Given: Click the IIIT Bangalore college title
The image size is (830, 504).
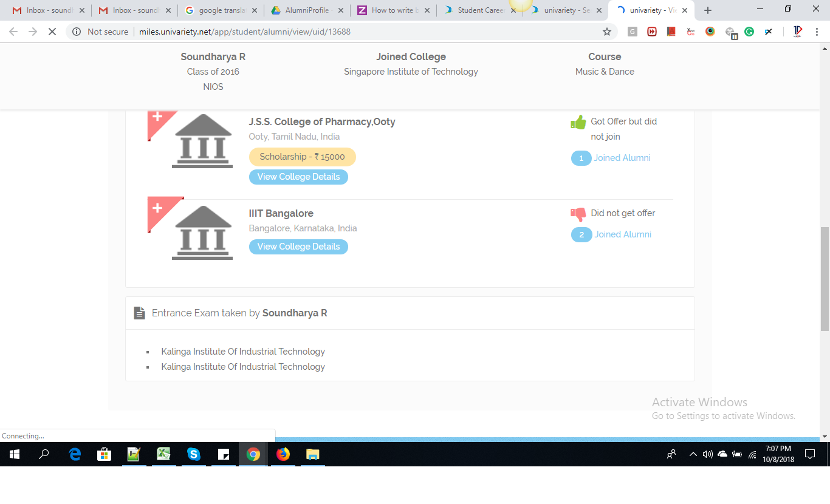Looking at the screenshot, I should pos(281,213).
